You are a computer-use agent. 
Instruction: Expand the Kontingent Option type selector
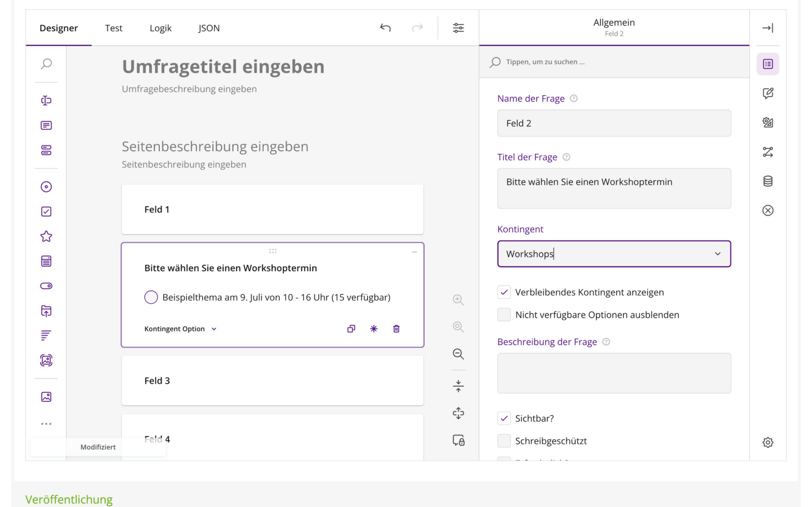(180, 329)
